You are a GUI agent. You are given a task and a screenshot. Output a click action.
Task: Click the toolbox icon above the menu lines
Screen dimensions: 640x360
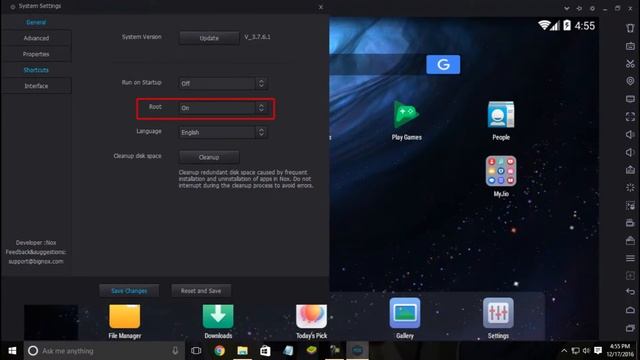click(630, 240)
